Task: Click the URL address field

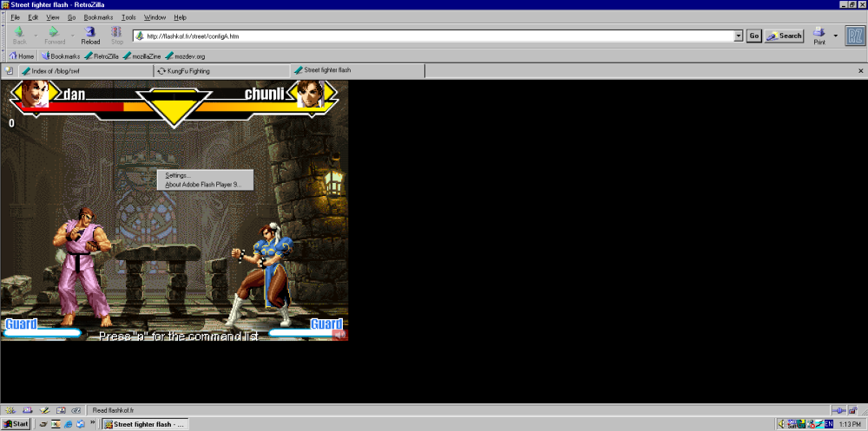Action: coord(434,36)
